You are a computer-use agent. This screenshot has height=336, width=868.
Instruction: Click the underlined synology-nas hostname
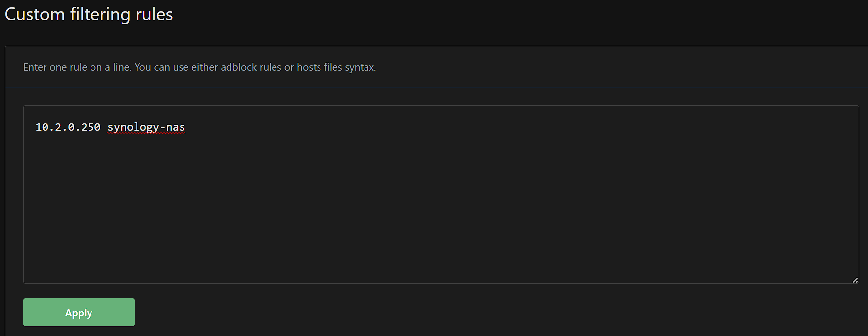146,127
